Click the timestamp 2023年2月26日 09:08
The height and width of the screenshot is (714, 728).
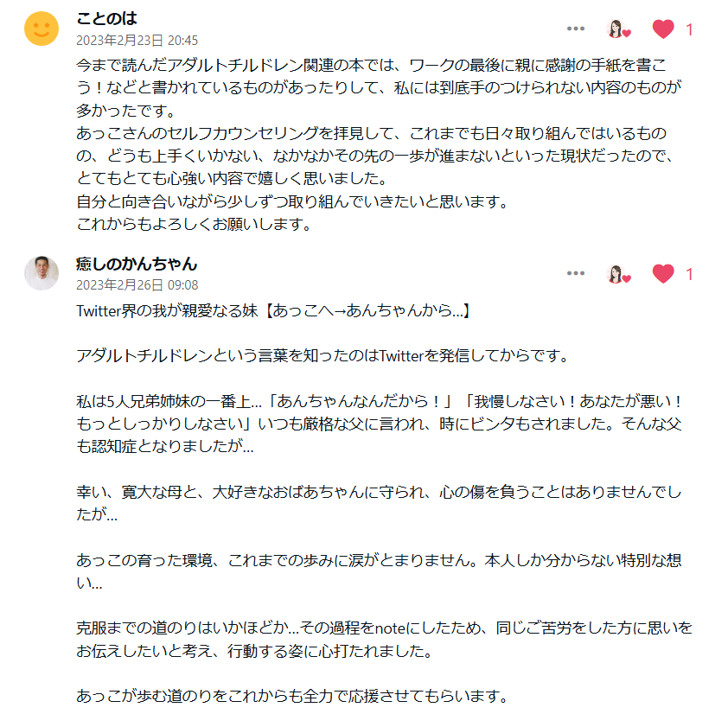(137, 284)
